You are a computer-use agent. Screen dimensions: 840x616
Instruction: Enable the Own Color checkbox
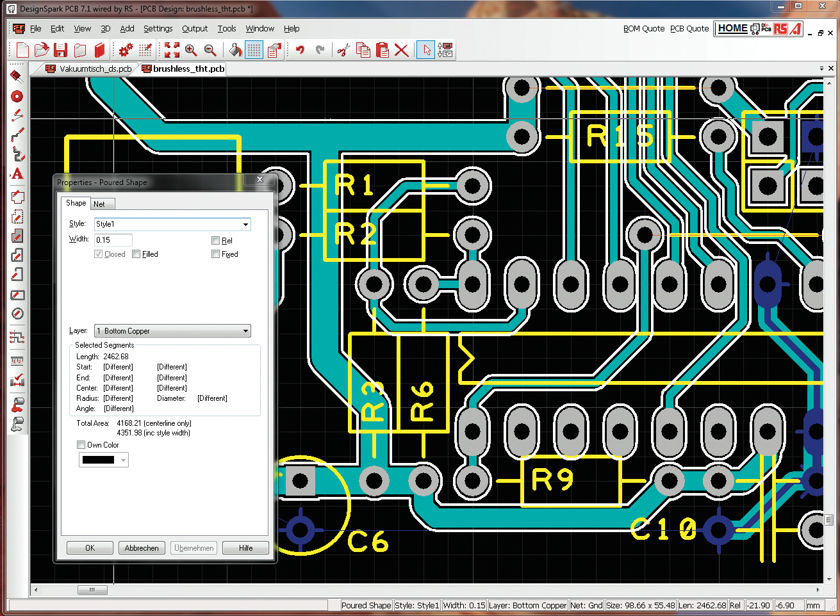(81, 445)
